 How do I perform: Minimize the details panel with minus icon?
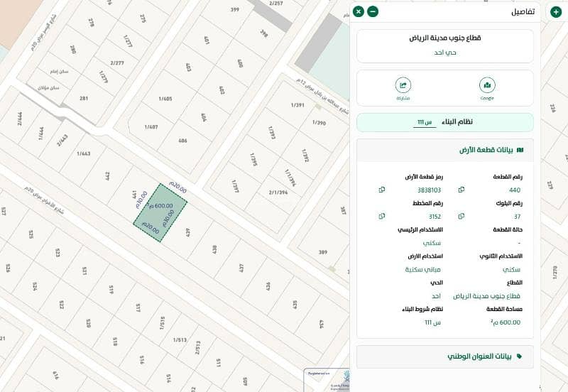pos(373,11)
